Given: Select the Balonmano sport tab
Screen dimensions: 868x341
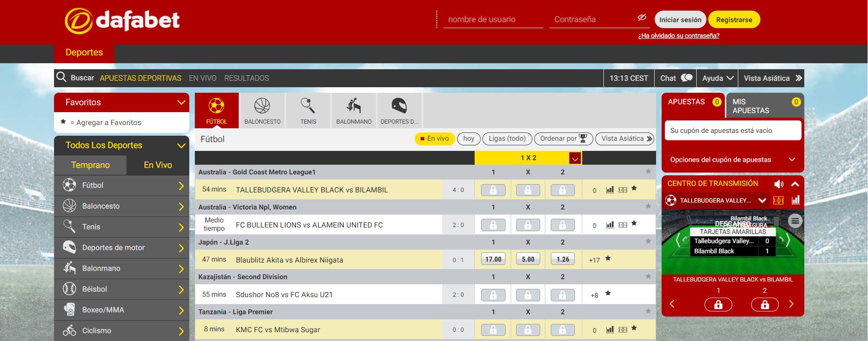Looking at the screenshot, I should click(354, 111).
